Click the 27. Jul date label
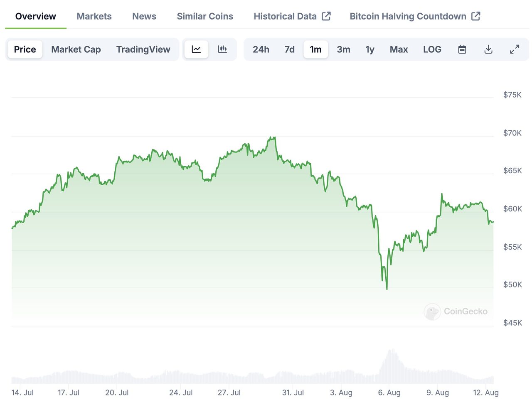The image size is (532, 407). (229, 392)
